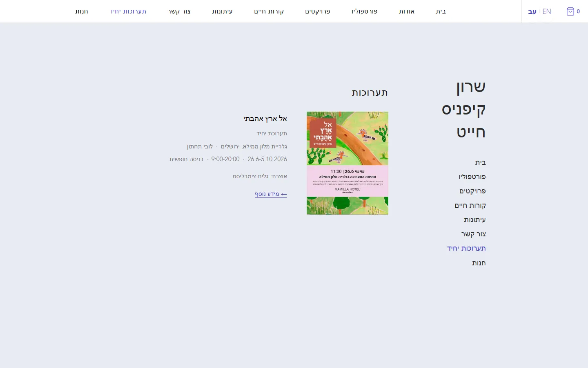Screen dimensions: 588x368
Task: Open עיתונות in the top navigation bar
Action: pyautogui.click(x=222, y=11)
